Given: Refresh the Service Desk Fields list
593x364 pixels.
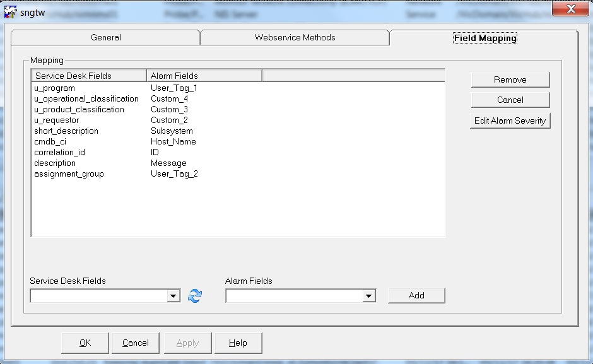Looking at the screenshot, I should pyautogui.click(x=196, y=295).
